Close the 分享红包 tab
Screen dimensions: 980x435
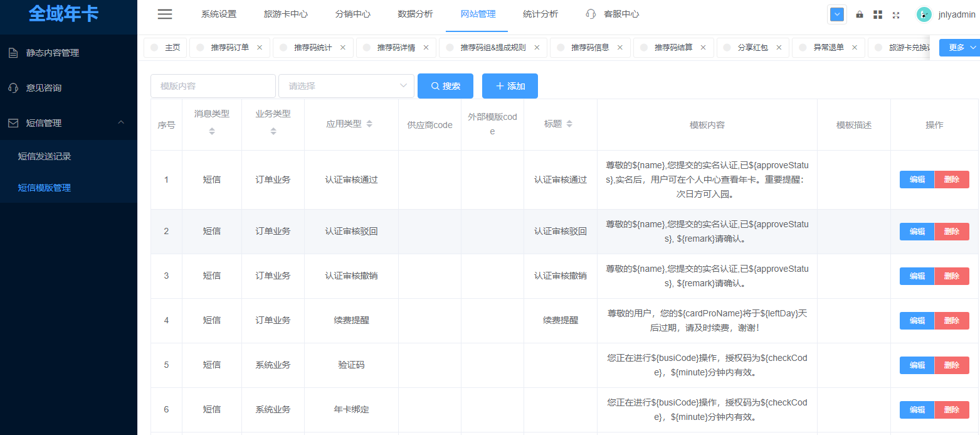(x=779, y=47)
